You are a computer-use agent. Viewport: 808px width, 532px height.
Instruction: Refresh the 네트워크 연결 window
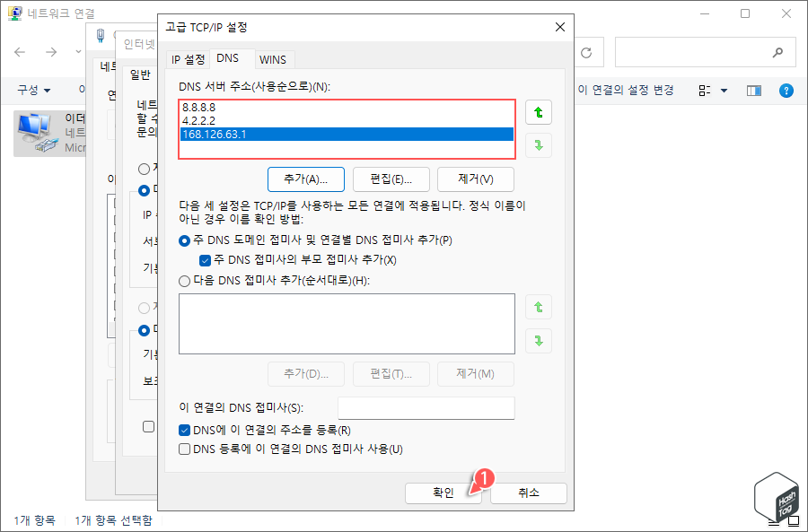[588, 51]
